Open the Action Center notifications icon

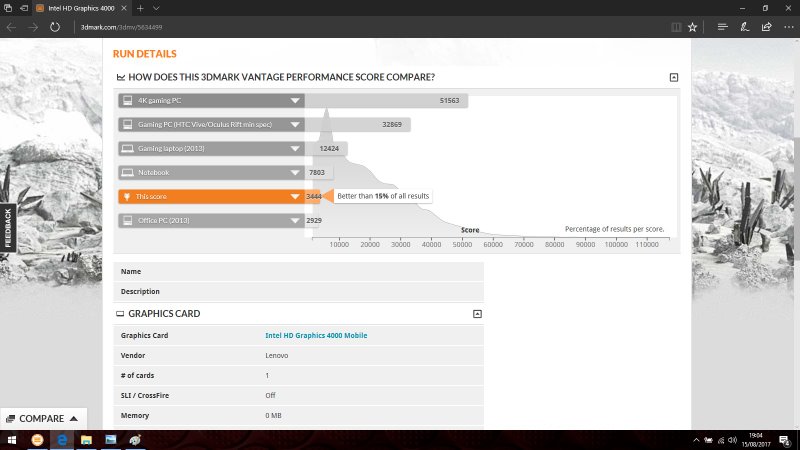(785, 440)
